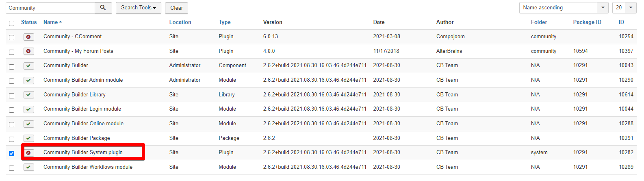The height and width of the screenshot is (181, 644).
Task: Sort by Status column header
Action: pos(29,22)
